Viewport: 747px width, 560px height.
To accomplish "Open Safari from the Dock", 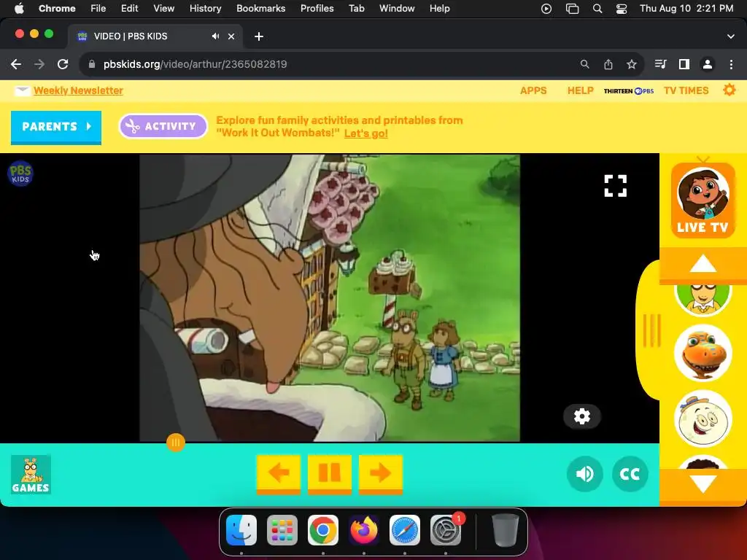I will click(404, 529).
